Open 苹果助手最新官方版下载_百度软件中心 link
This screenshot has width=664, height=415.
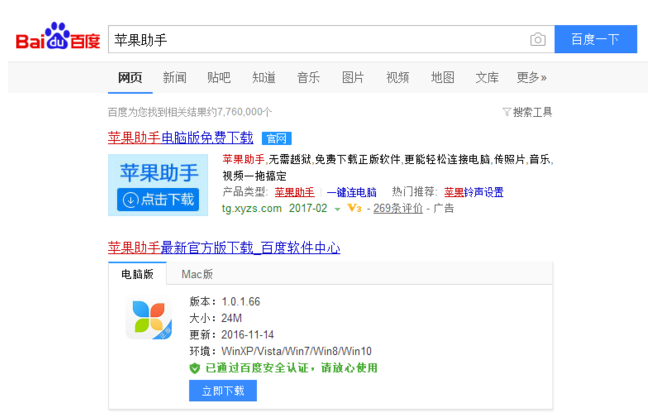click(x=224, y=248)
